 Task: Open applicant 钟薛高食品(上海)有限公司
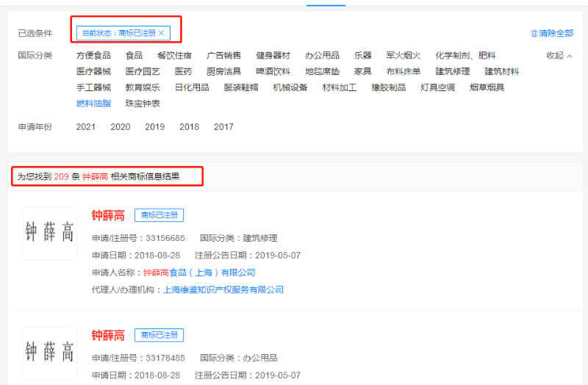(x=199, y=273)
